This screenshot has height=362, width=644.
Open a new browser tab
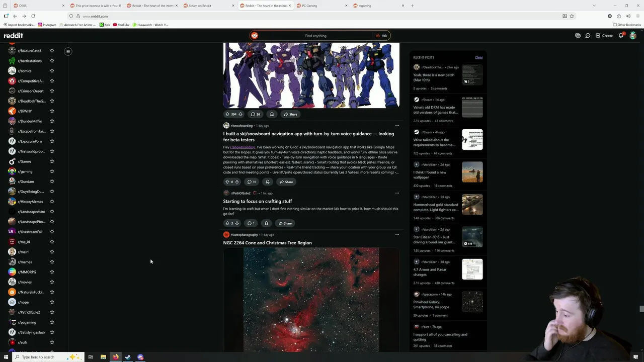coord(412,6)
